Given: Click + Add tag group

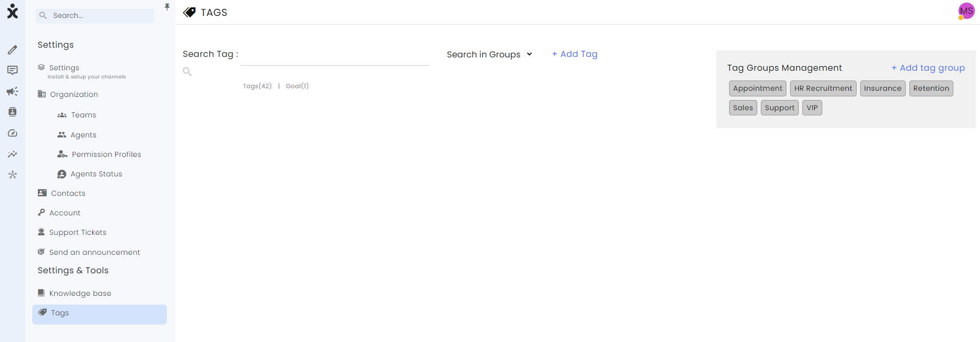Looking at the screenshot, I should pyautogui.click(x=928, y=68).
